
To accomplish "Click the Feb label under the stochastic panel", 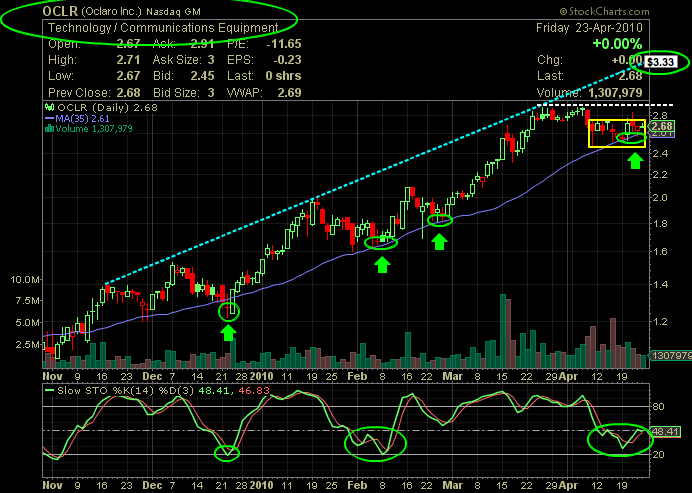I will (x=357, y=485).
